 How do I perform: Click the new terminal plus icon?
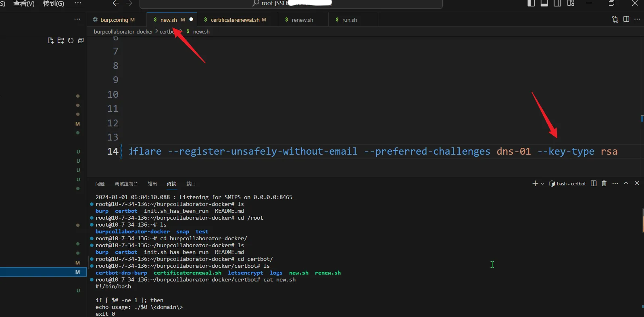point(535,183)
